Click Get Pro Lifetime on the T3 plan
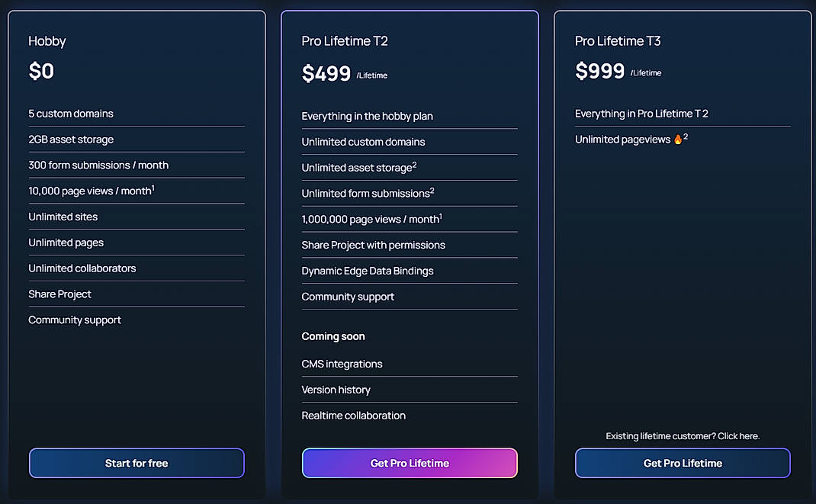Image resolution: width=816 pixels, height=504 pixels. pyautogui.click(x=682, y=463)
